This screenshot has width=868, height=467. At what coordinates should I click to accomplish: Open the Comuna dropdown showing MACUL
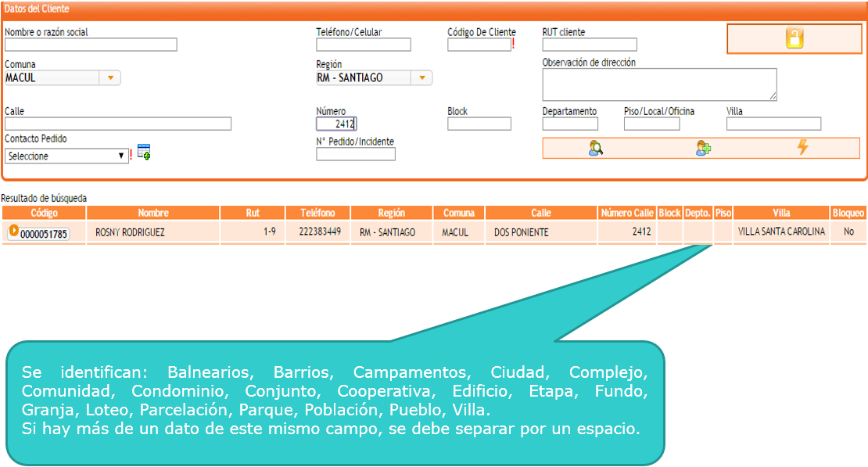[x=63, y=78]
